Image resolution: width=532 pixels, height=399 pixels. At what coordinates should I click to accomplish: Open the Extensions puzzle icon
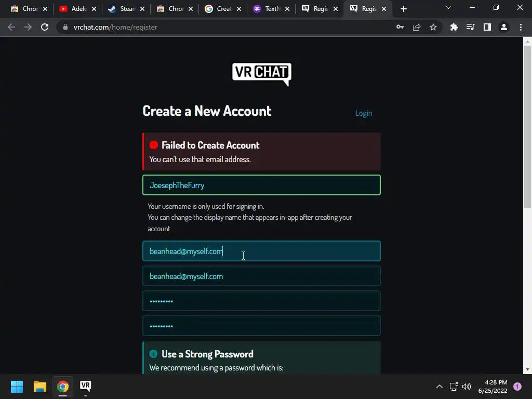(x=454, y=27)
